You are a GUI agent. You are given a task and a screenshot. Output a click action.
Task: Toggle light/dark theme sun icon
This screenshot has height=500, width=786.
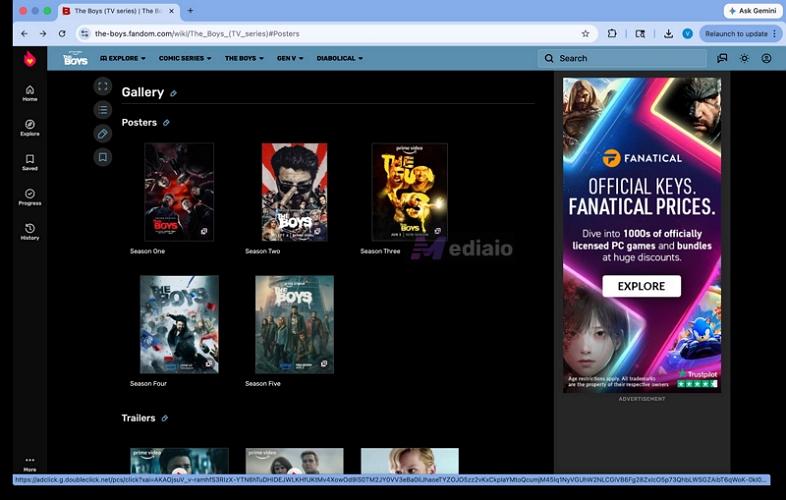coord(744,58)
